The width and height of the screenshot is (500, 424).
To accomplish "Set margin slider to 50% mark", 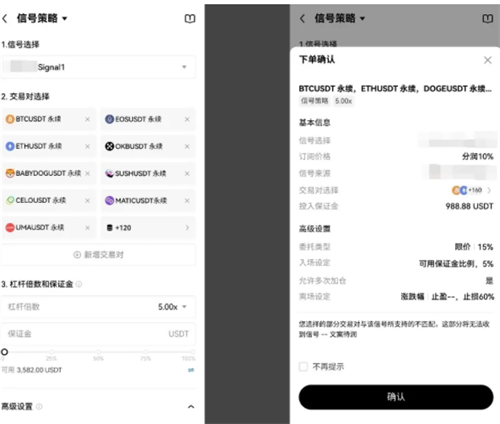I will pyautogui.click(x=99, y=352).
